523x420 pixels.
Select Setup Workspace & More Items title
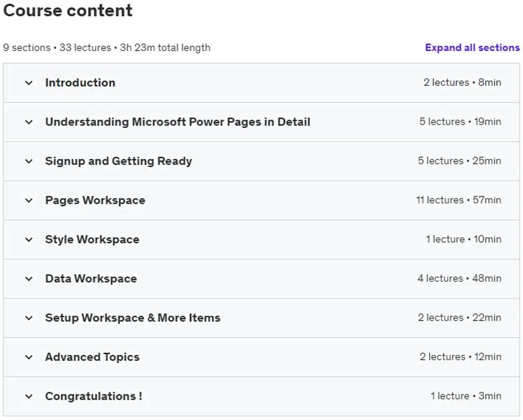(x=133, y=317)
